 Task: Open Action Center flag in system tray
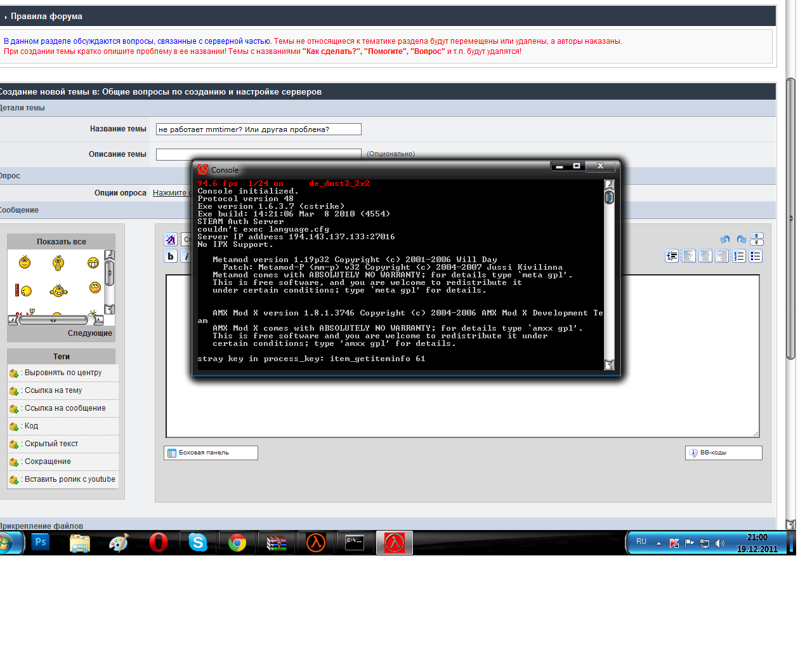tap(690, 543)
